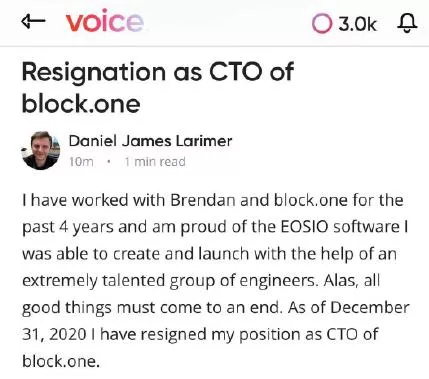Viewport: 429px width, 379px height.
Task: Click the 1 min read label
Action: point(155,162)
